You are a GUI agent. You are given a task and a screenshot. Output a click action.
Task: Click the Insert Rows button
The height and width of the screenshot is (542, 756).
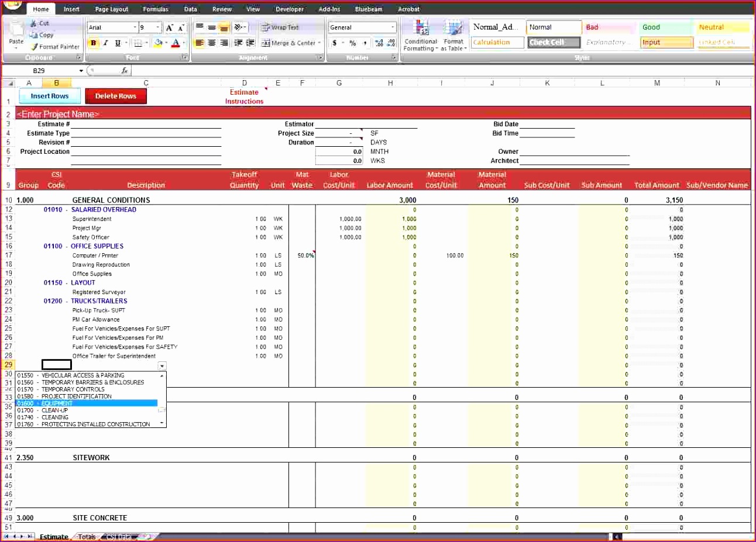click(x=49, y=95)
